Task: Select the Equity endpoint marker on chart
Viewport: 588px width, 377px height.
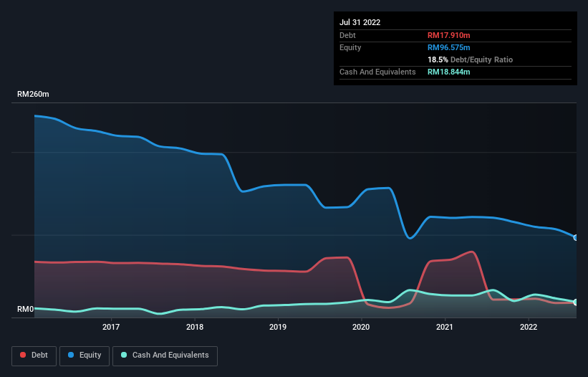Action: [576, 238]
